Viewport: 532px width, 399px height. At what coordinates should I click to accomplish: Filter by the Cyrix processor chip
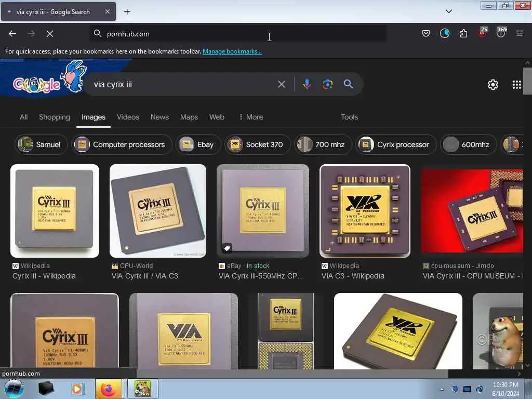pyautogui.click(x=395, y=144)
